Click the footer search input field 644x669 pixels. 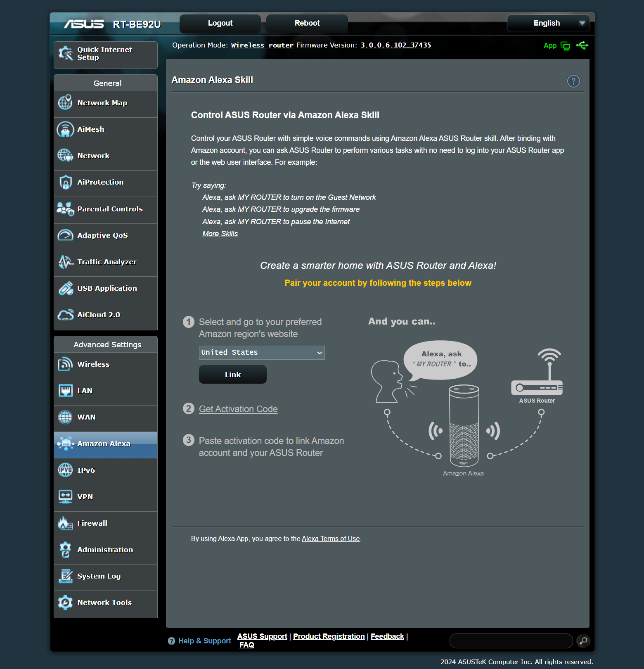[x=511, y=641]
